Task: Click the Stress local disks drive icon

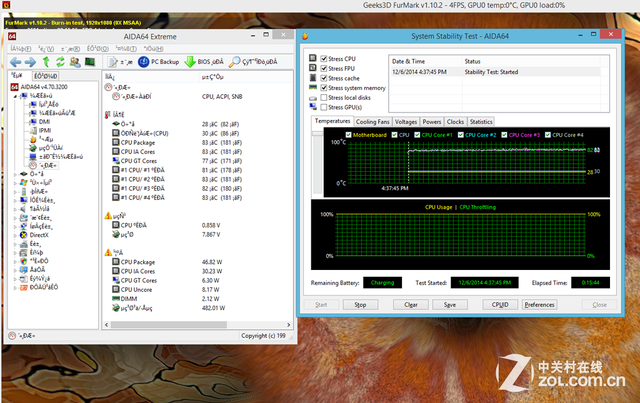Action: (313, 98)
